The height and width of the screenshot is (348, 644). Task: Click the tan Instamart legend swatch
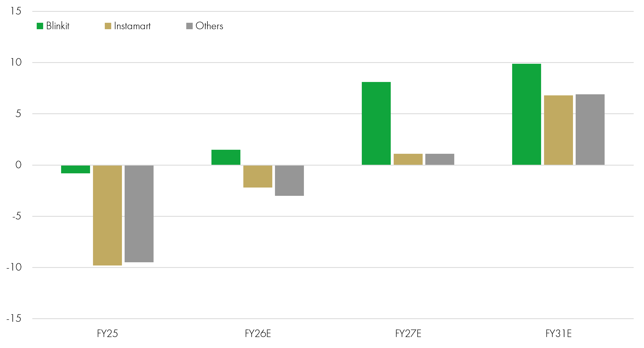[x=108, y=26]
